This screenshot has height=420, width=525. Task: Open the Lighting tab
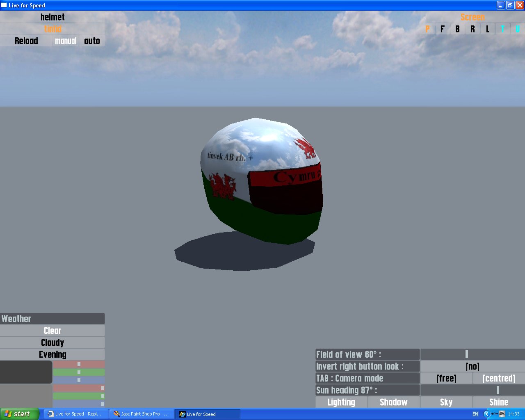(341, 402)
